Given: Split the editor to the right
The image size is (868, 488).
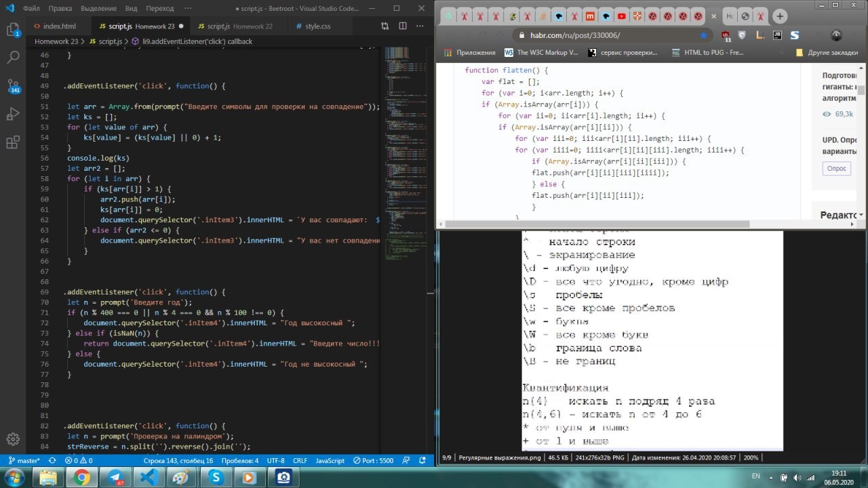Looking at the screenshot, I should pos(403,26).
